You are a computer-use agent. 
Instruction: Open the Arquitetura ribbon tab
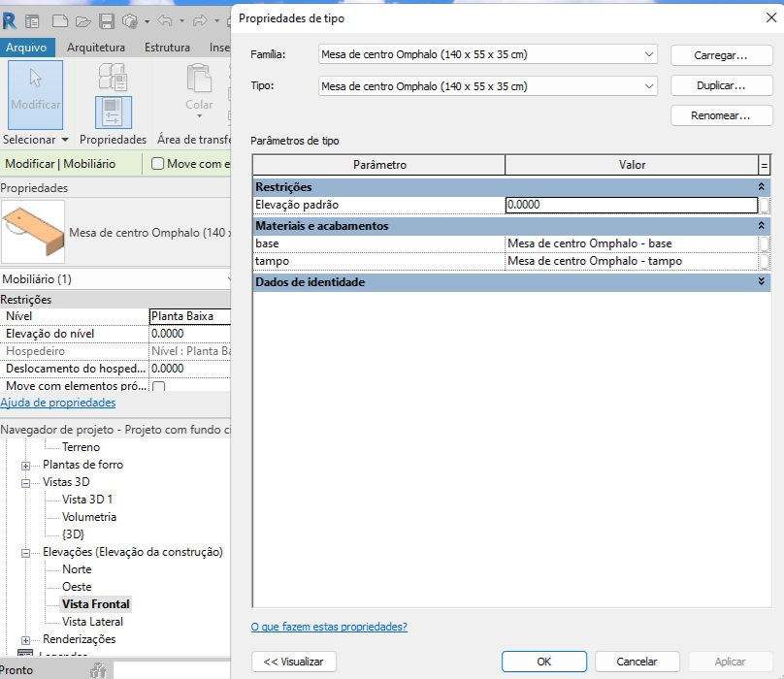(x=96, y=48)
